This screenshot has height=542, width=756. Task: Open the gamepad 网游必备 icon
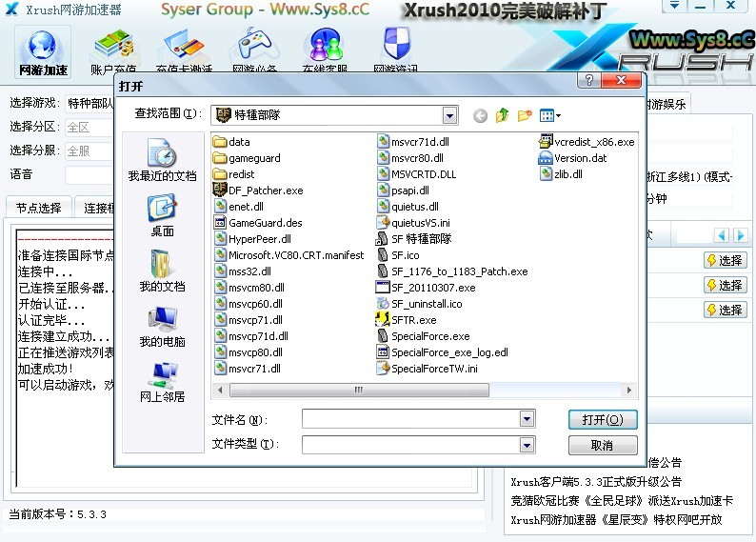coord(254,50)
